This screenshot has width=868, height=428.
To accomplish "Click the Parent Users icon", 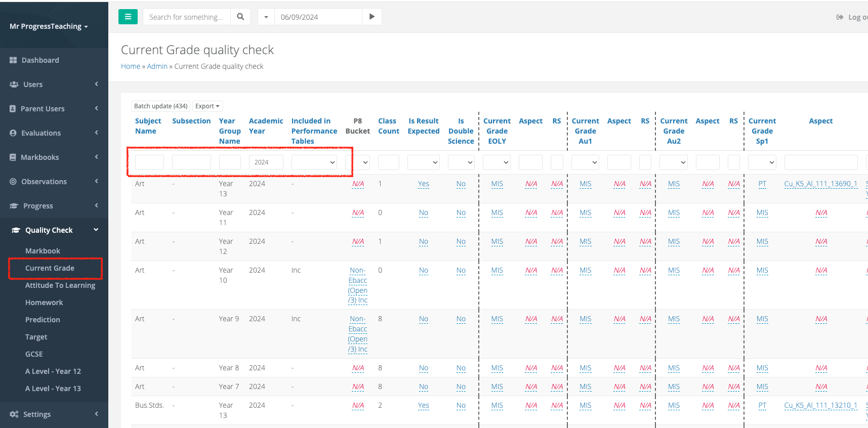I will coord(13,109).
